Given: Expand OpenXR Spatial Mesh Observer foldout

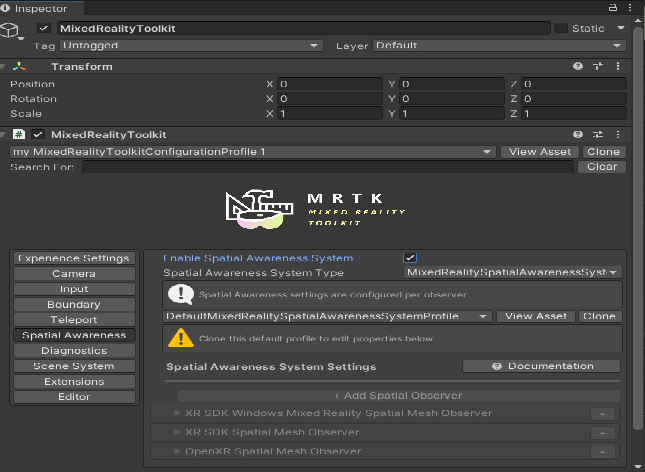Looking at the screenshot, I should (x=177, y=451).
